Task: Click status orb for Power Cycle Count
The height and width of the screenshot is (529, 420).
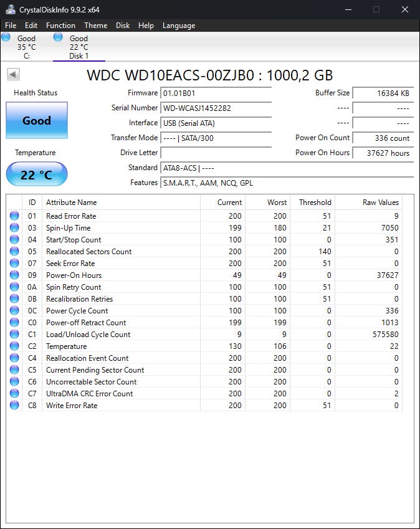Action: (14, 310)
